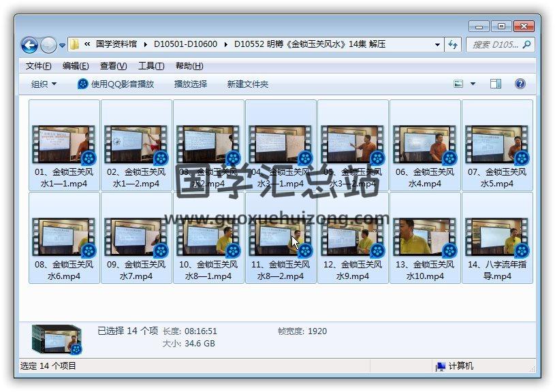The width and height of the screenshot is (555, 392).
Task: Click the Back navigation arrow button
Action: (x=29, y=46)
